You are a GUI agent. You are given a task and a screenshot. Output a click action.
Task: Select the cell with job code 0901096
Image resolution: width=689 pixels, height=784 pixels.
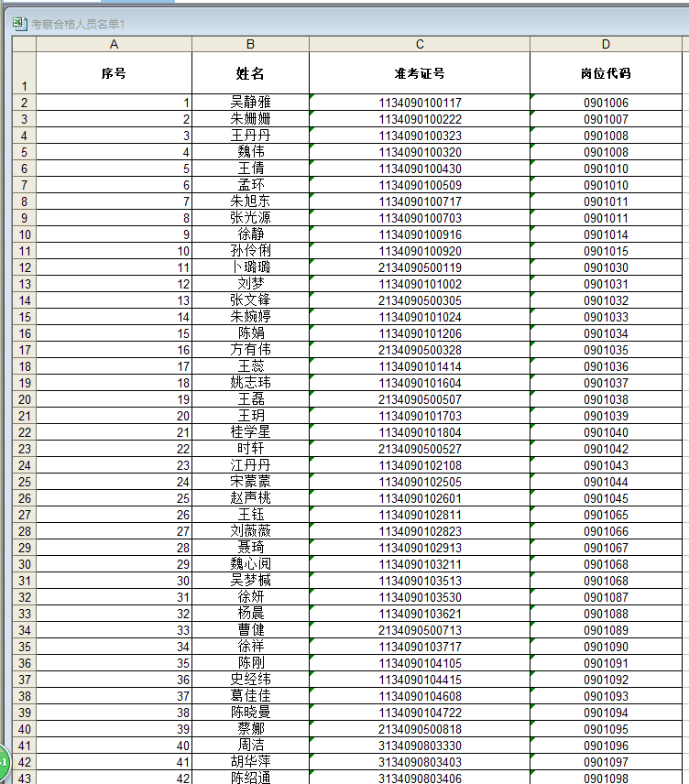606,746
